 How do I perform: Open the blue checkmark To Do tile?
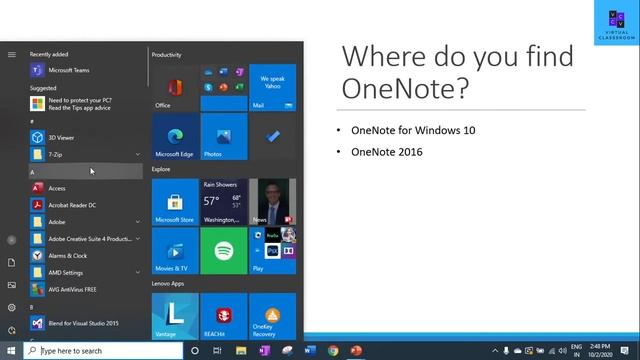click(x=273, y=137)
